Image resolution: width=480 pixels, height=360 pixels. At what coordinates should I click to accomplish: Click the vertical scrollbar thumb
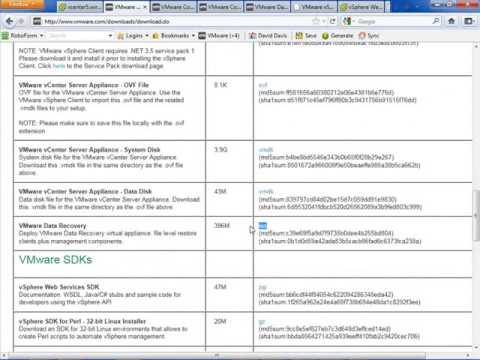click(476, 215)
